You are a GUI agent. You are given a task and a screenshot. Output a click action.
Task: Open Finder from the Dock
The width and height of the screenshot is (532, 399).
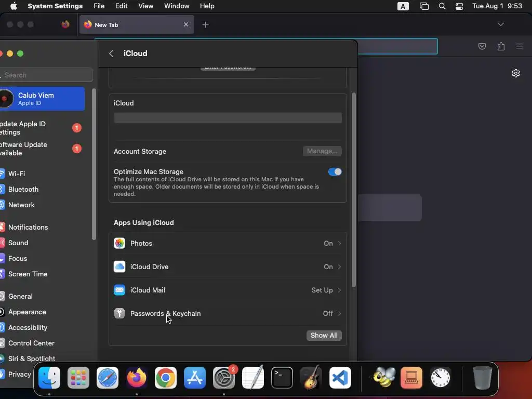tap(49, 378)
